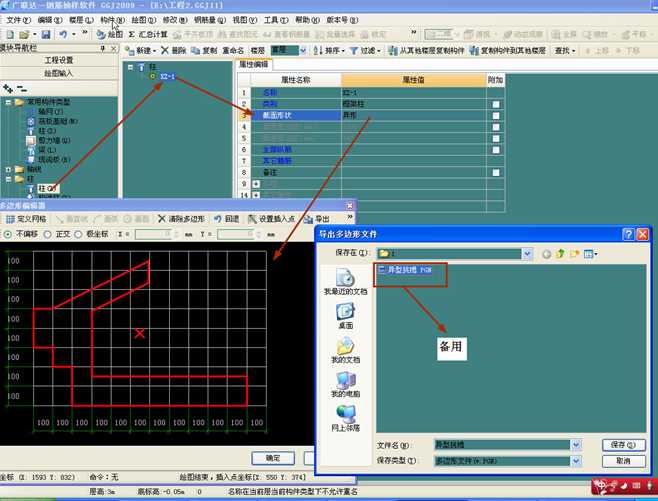Viewport: 658px width, 501px height.
Task: Click the go back icon in save dialog
Action: tap(546, 254)
